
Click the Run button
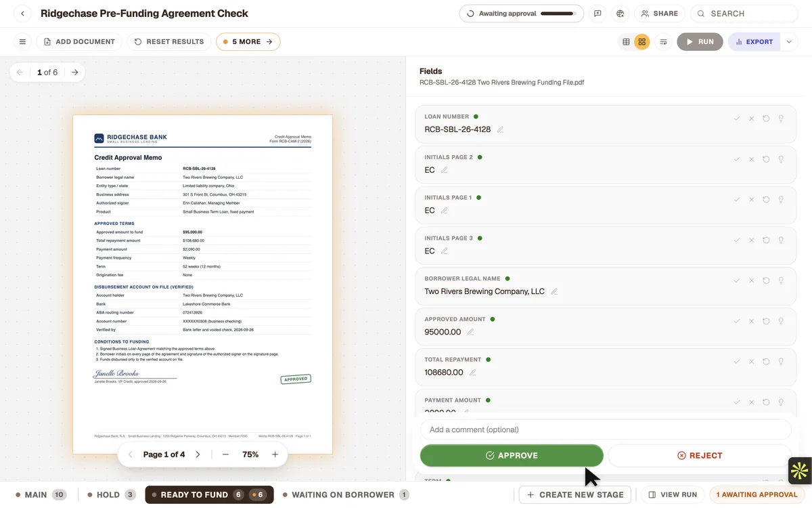pos(700,42)
